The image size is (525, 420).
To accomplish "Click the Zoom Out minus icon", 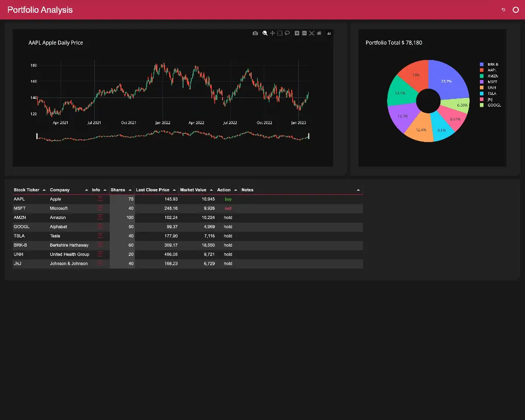I will pos(304,33).
